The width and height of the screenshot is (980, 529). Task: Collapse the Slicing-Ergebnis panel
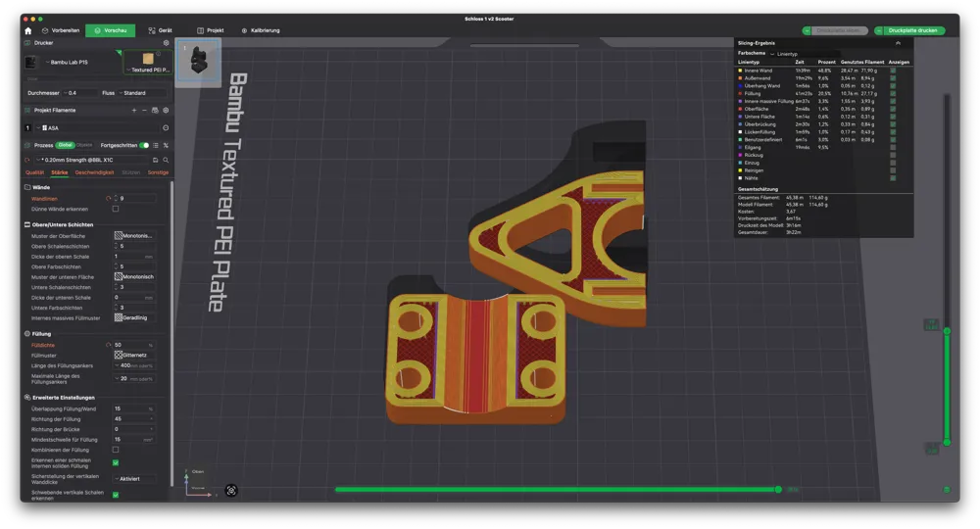pyautogui.click(x=898, y=43)
